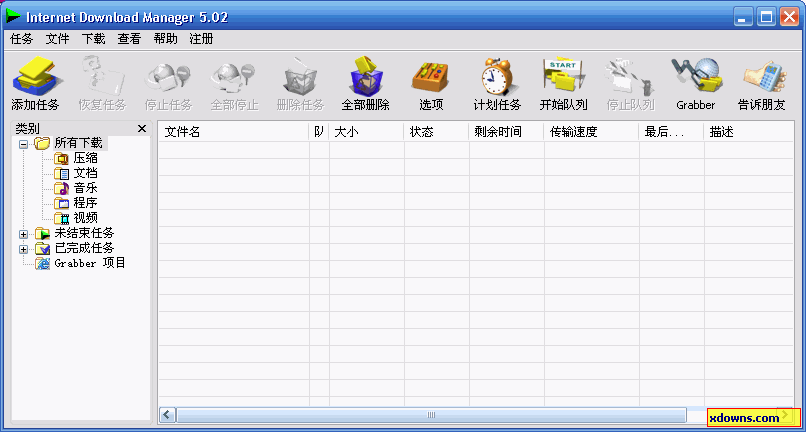This screenshot has height=432, width=806.
Task: Sort by 状态 column header
Action: tap(436, 132)
